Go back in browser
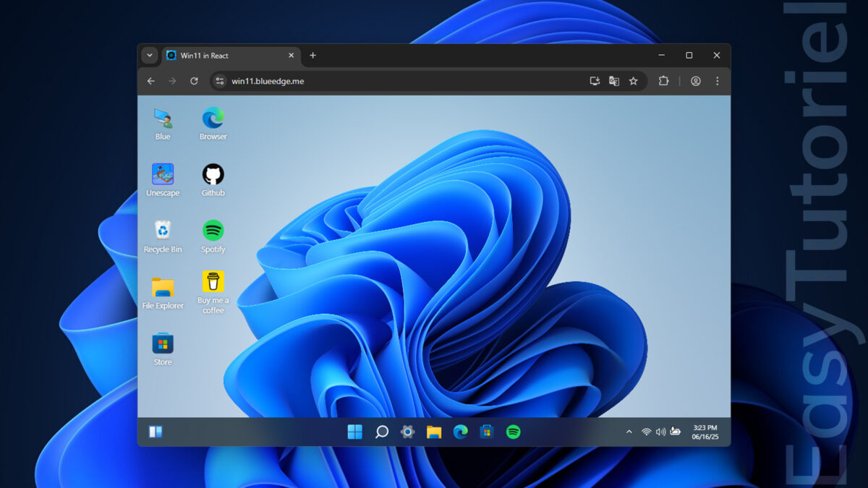The image size is (868, 488). 150,81
